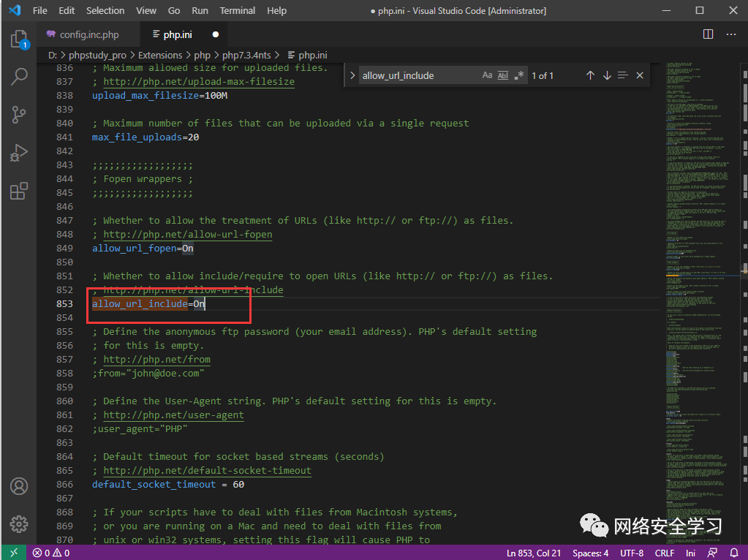The width and height of the screenshot is (748, 560).
Task: Open the php.net/default-socket-timeout link
Action: [x=208, y=470]
